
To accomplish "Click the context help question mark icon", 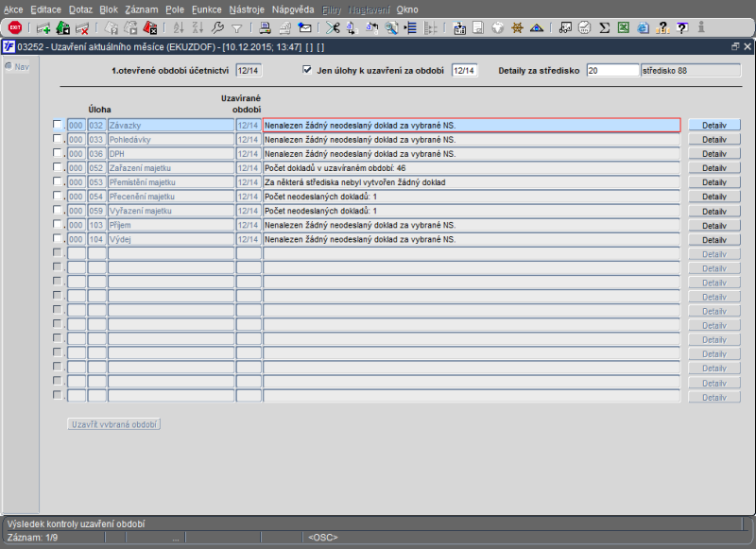I will tap(681, 28).
